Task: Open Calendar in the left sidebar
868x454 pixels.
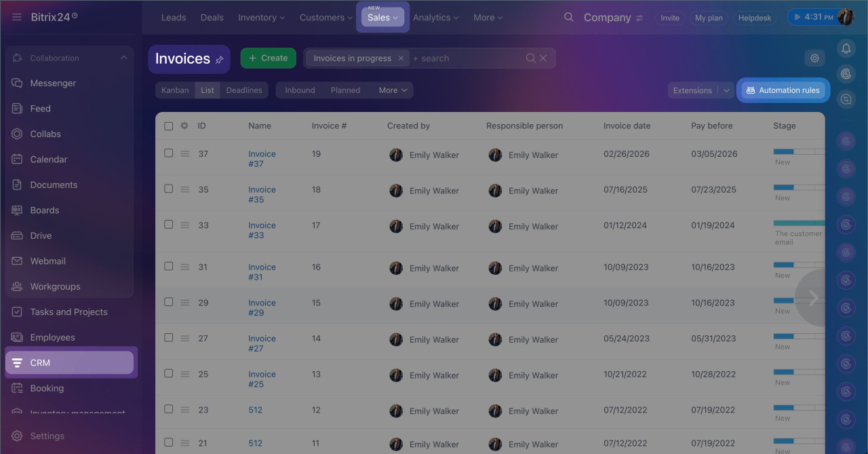Action: coord(48,159)
